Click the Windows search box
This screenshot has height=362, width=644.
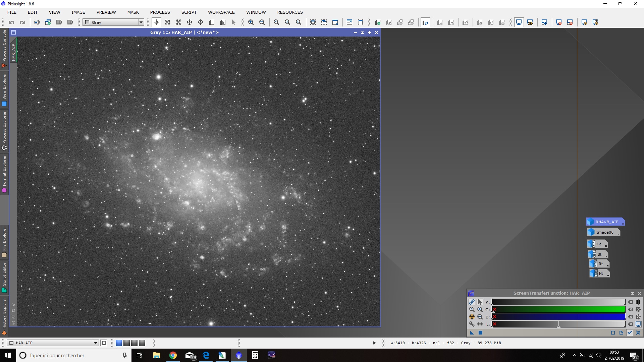(x=73, y=355)
